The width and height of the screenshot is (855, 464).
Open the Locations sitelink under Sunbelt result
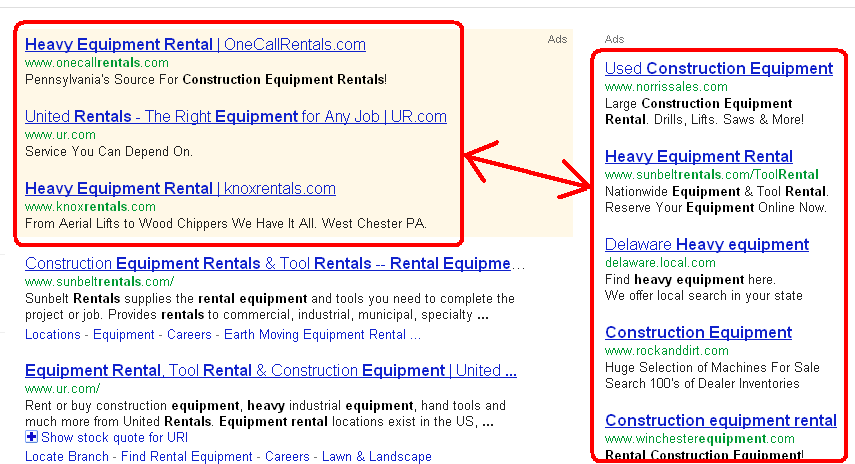coord(52,335)
